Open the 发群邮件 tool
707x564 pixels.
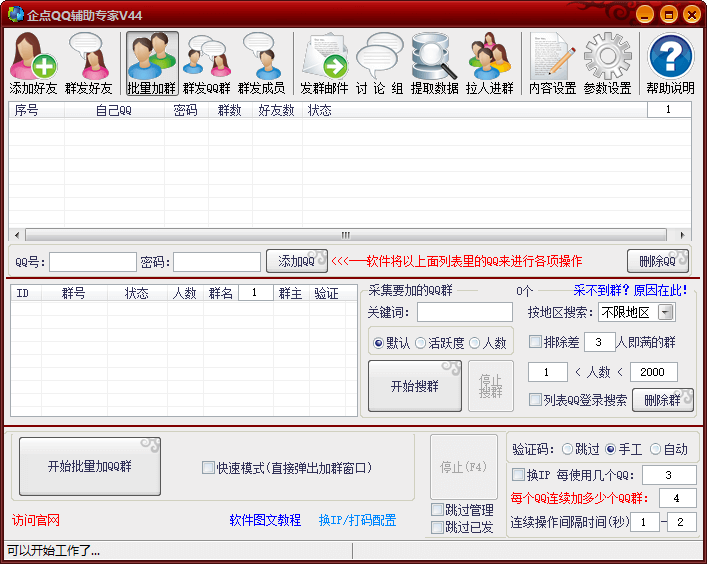[x=324, y=63]
